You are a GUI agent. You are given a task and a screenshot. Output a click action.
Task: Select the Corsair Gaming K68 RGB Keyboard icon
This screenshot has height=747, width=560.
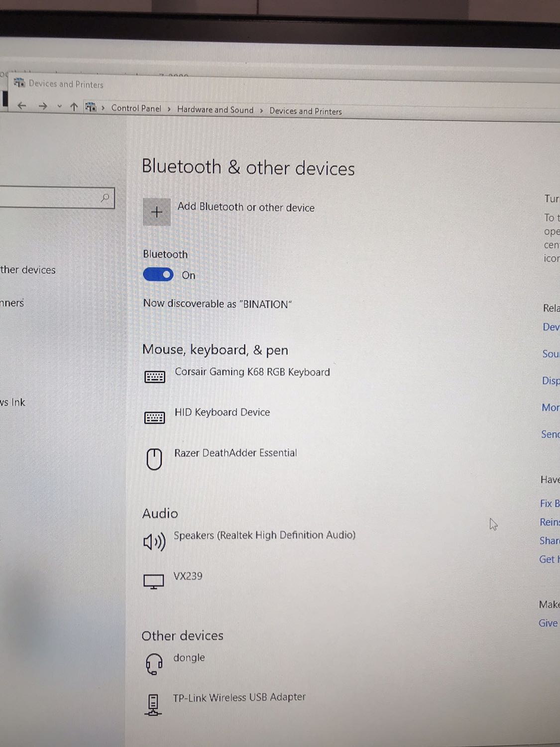point(154,376)
